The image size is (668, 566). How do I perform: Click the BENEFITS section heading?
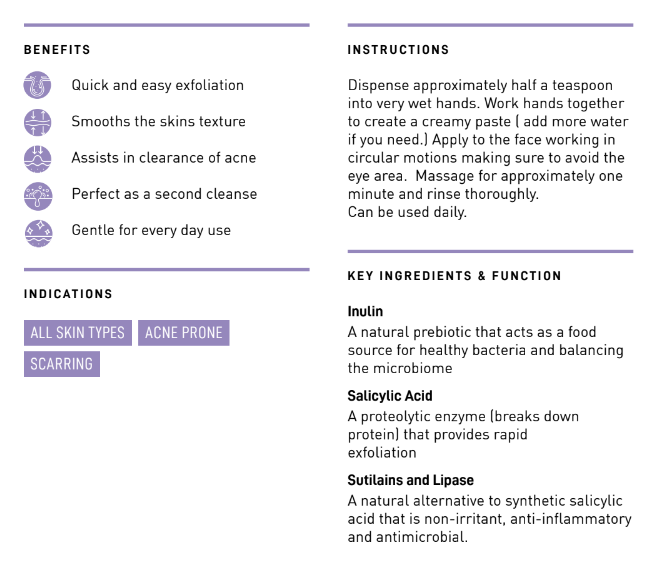click(57, 50)
